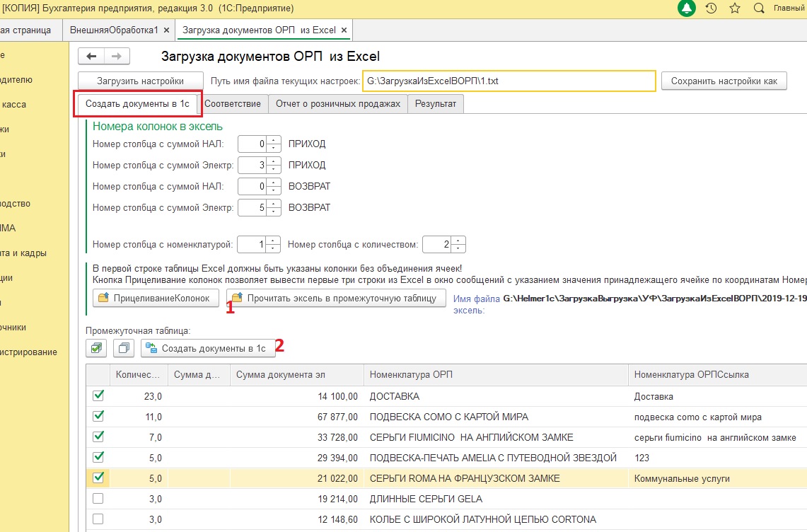This screenshot has height=532, width=807.
Task: Click Прочитать эксель в промежуточную таблицу
Action: (x=335, y=299)
